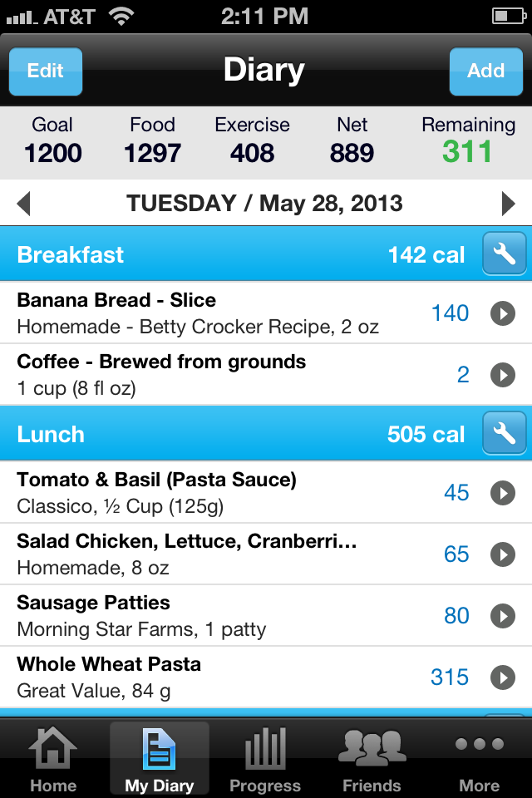Expand Banana Bread entry details arrow
This screenshot has width=532, height=798.
click(503, 313)
